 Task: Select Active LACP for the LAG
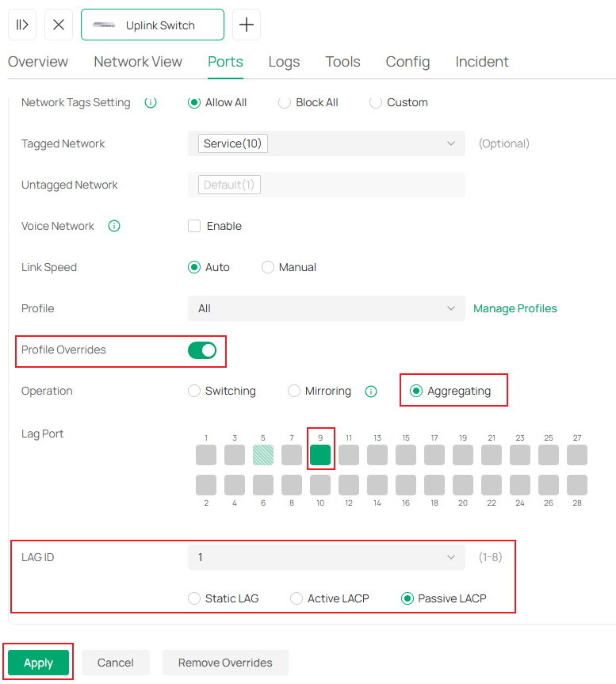tap(296, 598)
